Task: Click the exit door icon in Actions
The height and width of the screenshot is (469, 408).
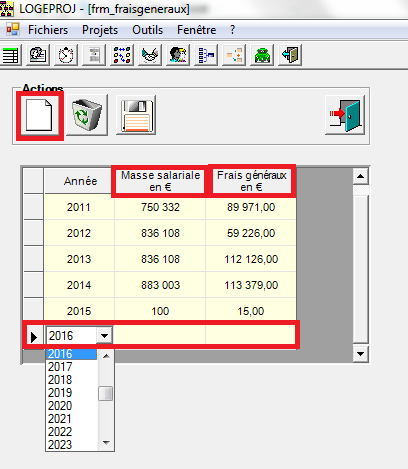Action: click(345, 115)
